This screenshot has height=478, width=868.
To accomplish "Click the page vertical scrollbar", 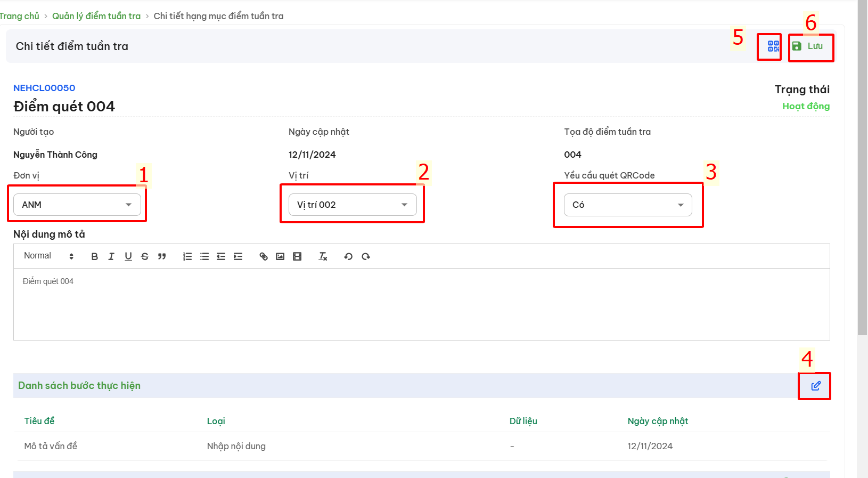I will point(862,168).
